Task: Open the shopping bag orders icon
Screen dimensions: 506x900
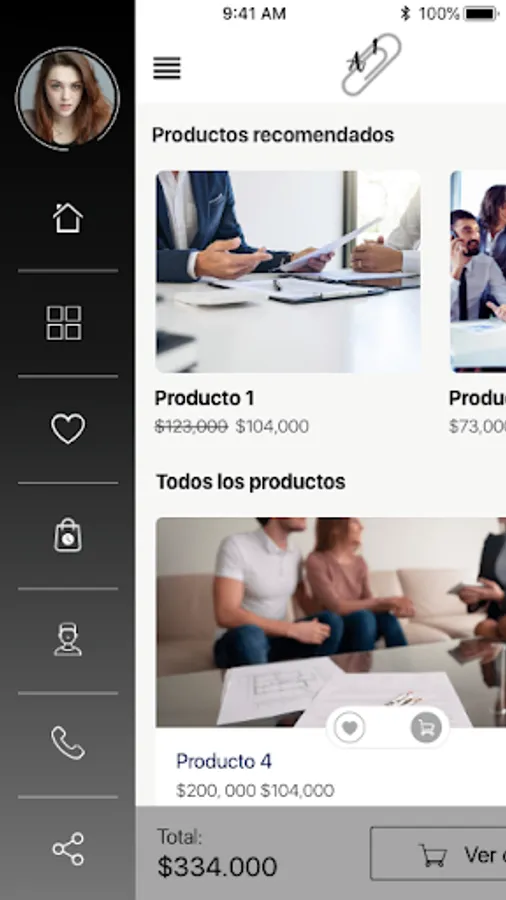Action: (68, 535)
